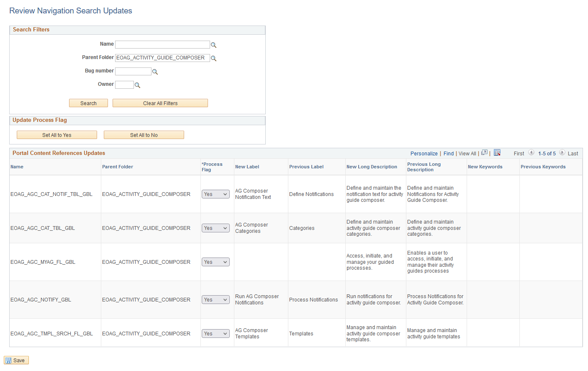Open the Owner lookup magnifier
This screenshot has width=588, height=371.
(x=138, y=85)
